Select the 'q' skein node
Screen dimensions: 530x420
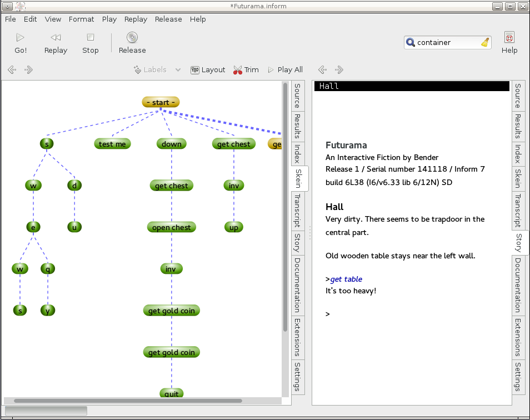[x=48, y=269]
